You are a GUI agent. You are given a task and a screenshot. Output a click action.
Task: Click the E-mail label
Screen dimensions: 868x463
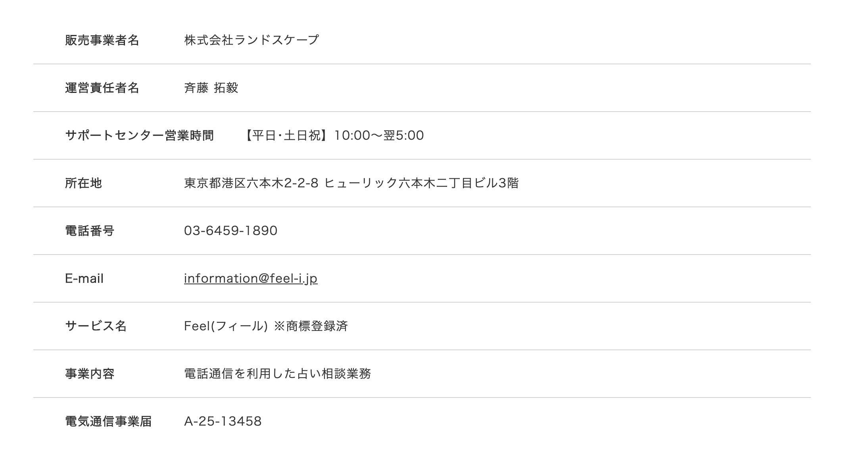(84, 278)
